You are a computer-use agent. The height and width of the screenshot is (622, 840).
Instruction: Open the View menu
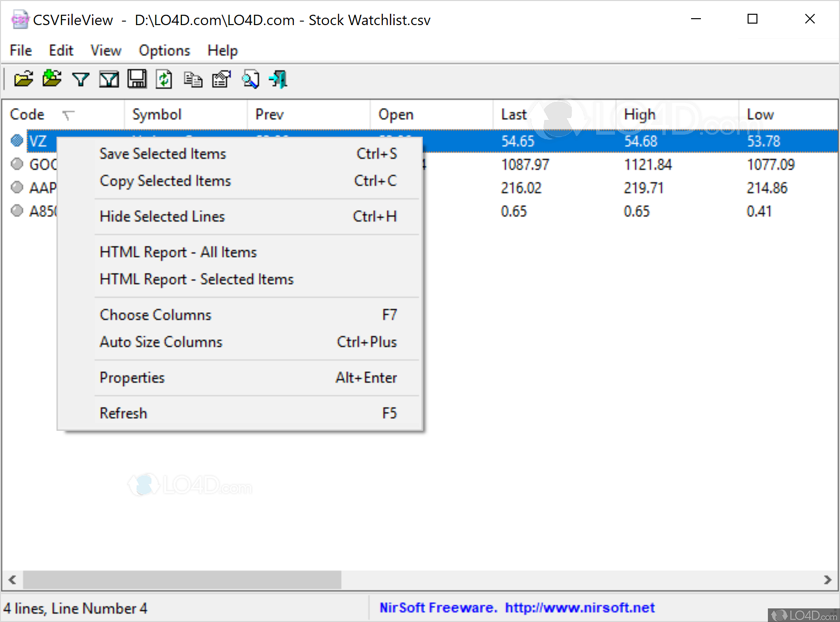coord(106,51)
